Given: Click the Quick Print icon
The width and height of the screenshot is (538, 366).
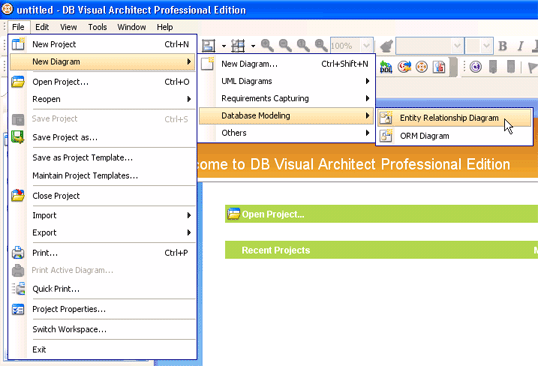Looking at the screenshot, I should (x=18, y=289).
